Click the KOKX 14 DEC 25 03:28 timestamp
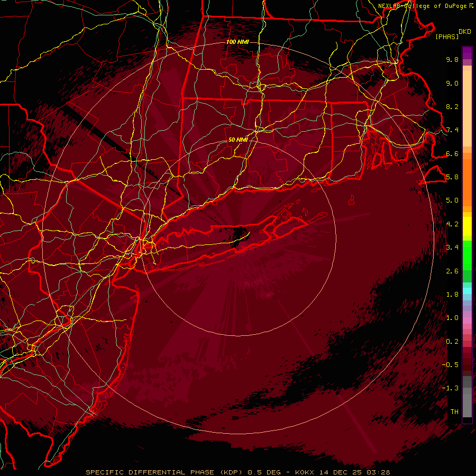476x476 pixels. (x=342, y=472)
